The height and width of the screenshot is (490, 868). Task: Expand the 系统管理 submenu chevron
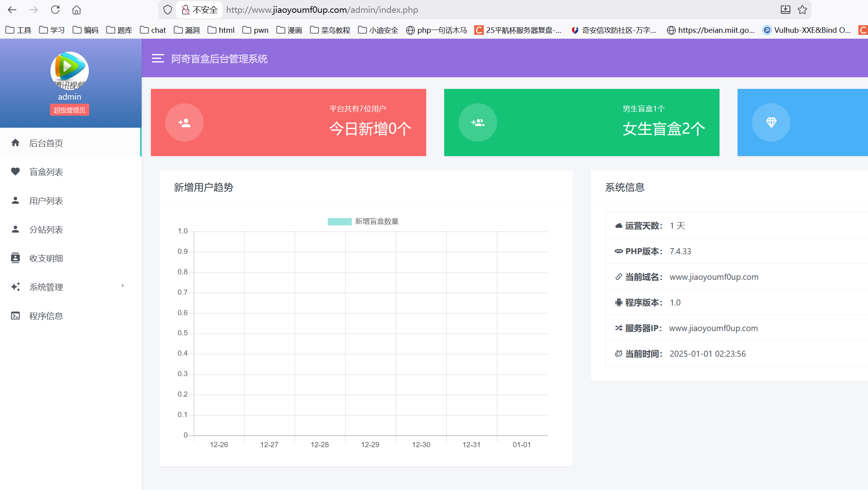122,286
